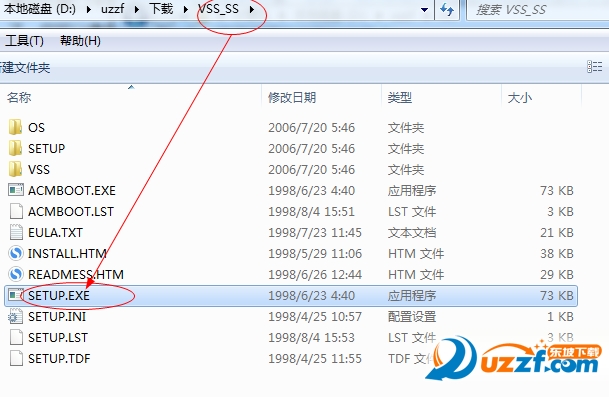Image resolution: width=609 pixels, height=397 pixels.
Task: Select the file name INSTALL.HTM
Action: click(67, 253)
